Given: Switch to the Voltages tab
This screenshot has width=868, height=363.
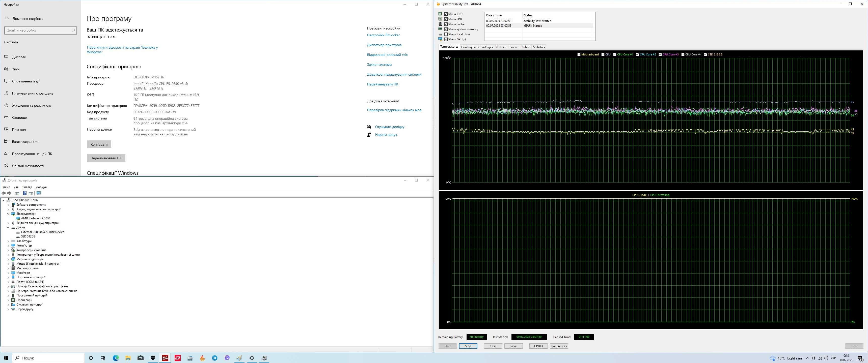Looking at the screenshot, I should [x=487, y=47].
